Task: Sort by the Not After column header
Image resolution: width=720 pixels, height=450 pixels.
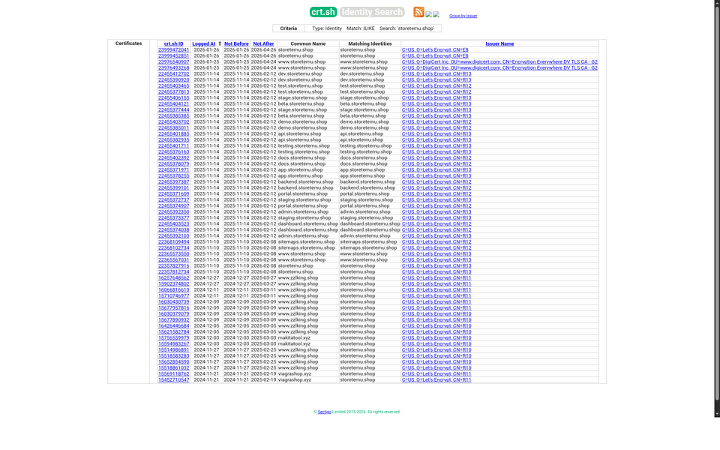Action: pos(263,44)
